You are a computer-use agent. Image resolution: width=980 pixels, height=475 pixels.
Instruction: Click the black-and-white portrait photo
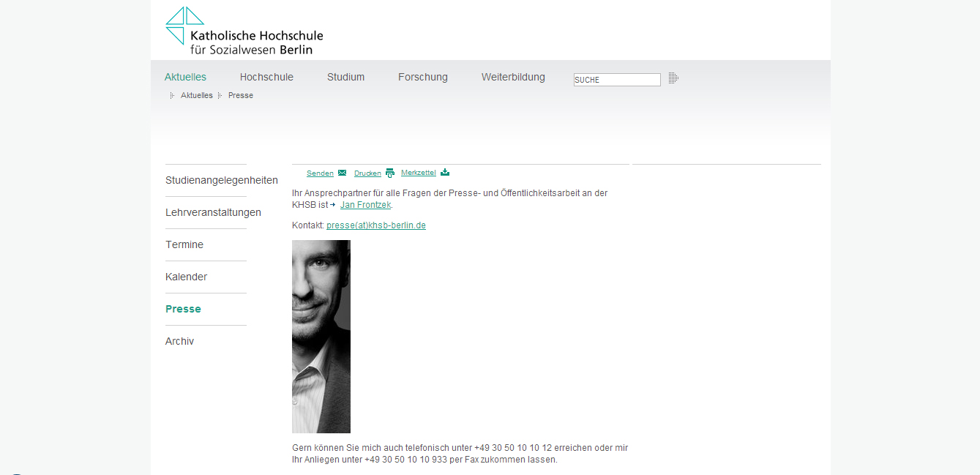coord(321,336)
